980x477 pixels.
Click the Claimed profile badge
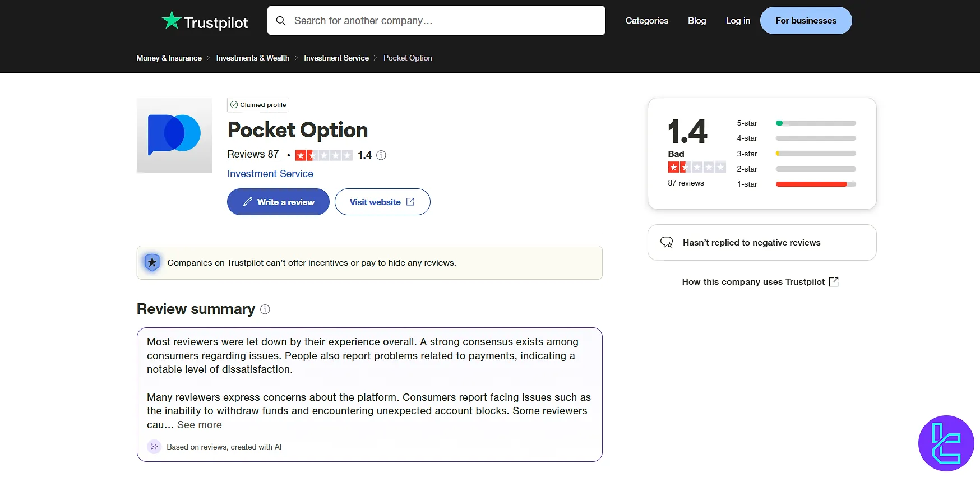[x=258, y=105]
